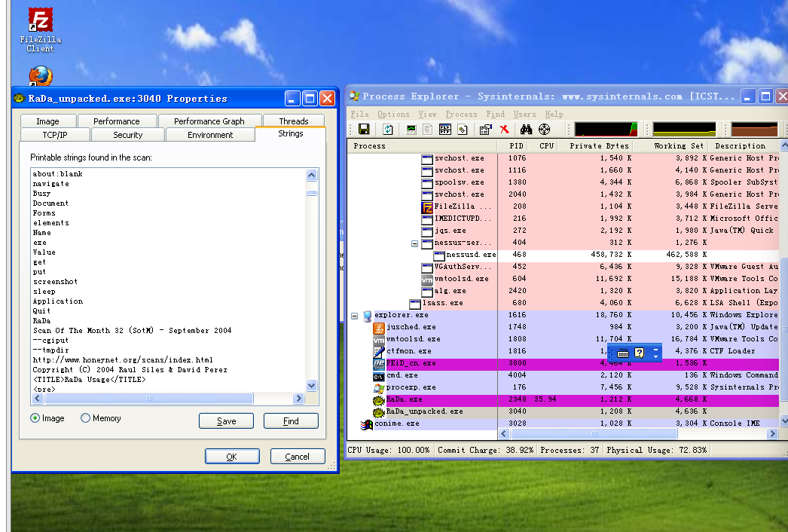Open the View menu

(x=427, y=114)
